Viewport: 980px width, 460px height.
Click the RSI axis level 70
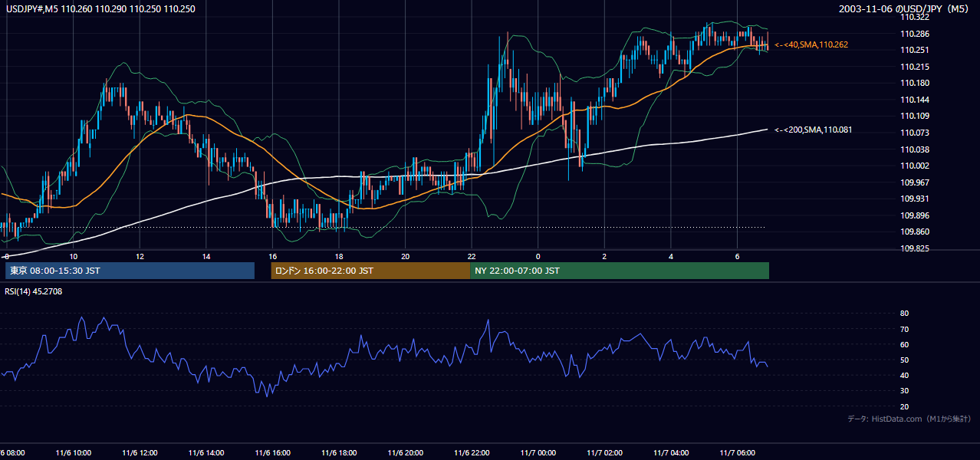pyautogui.click(x=904, y=329)
